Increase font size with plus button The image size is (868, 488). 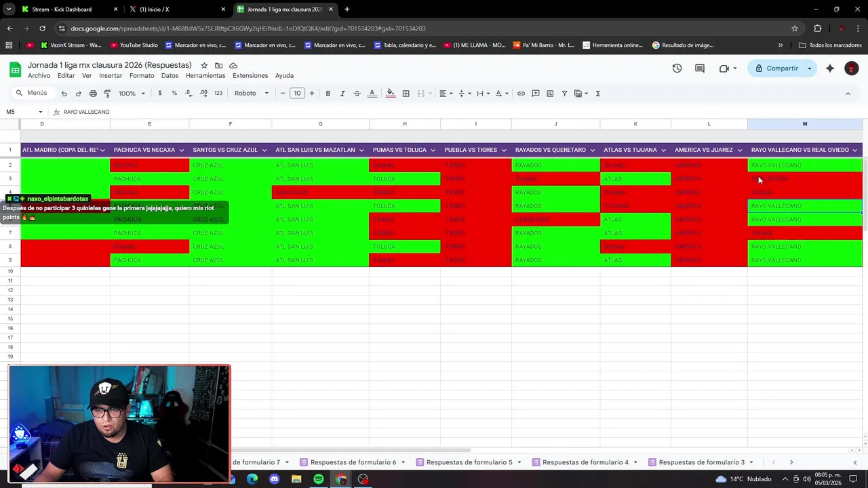tap(312, 94)
